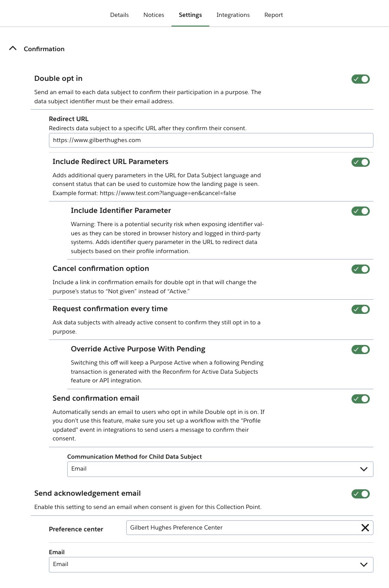Turn off Include Identifier Parameter toggle
Viewport: 389px width, 588px height.
[x=361, y=211]
